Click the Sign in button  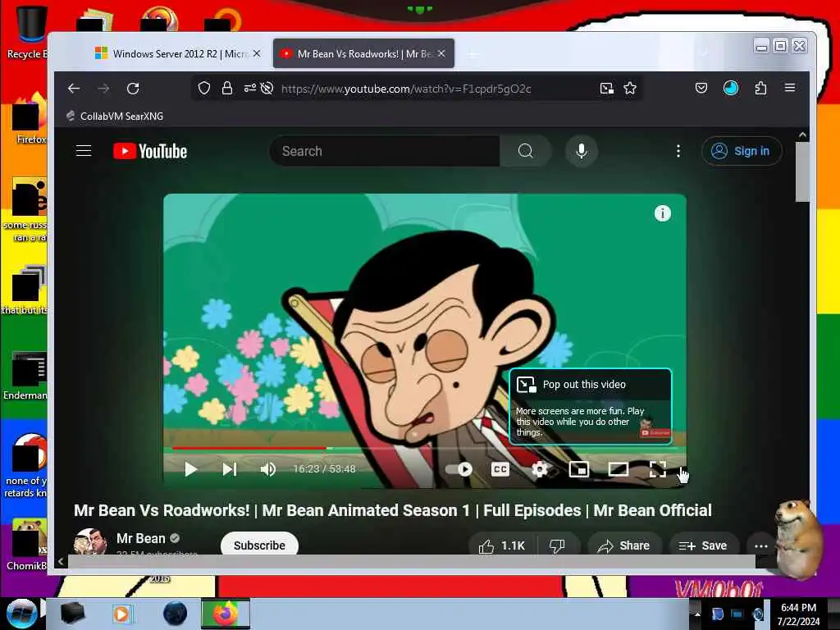(742, 151)
